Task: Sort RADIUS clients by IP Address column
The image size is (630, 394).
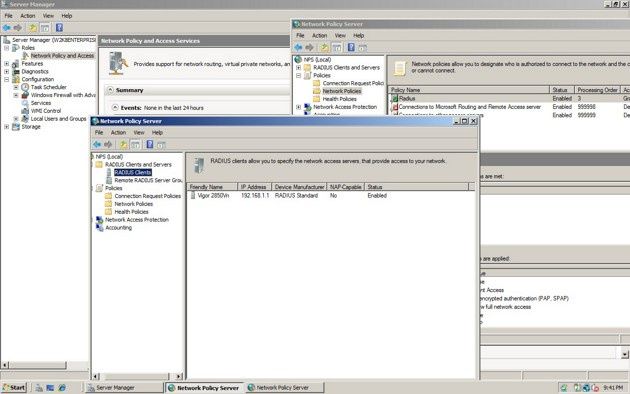Action: click(255, 187)
